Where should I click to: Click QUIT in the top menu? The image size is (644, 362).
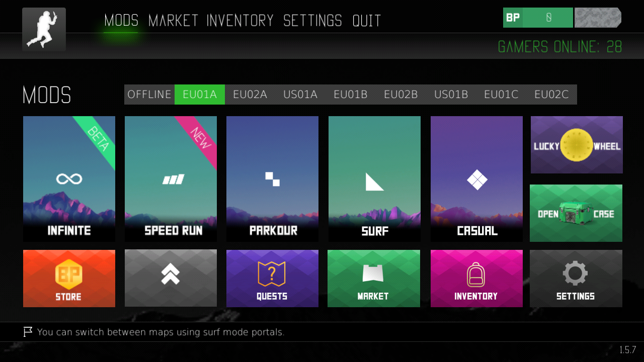[x=366, y=21]
